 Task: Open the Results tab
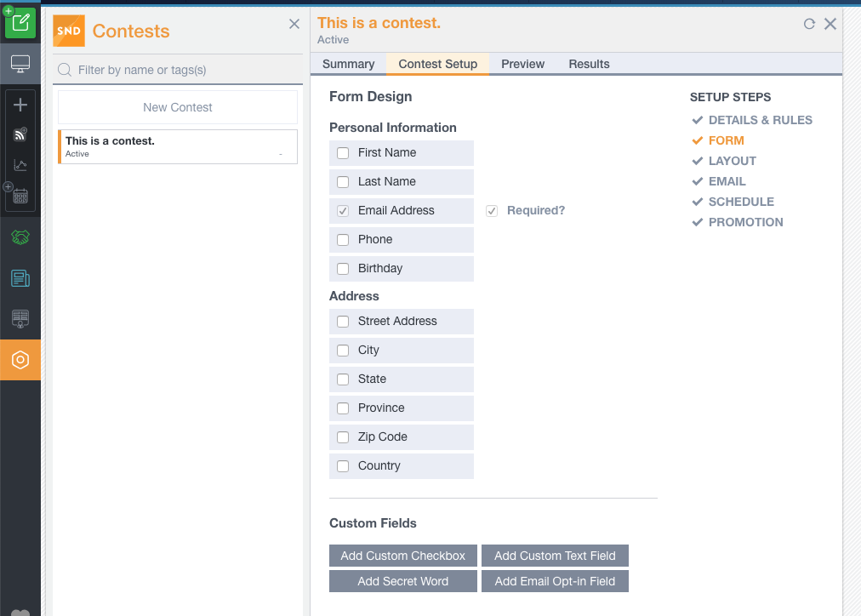click(x=589, y=64)
